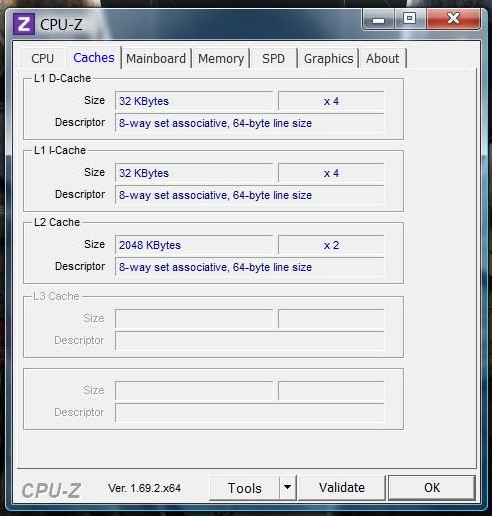The height and width of the screenshot is (516, 492).
Task: Open the About tab
Action: tap(382, 59)
